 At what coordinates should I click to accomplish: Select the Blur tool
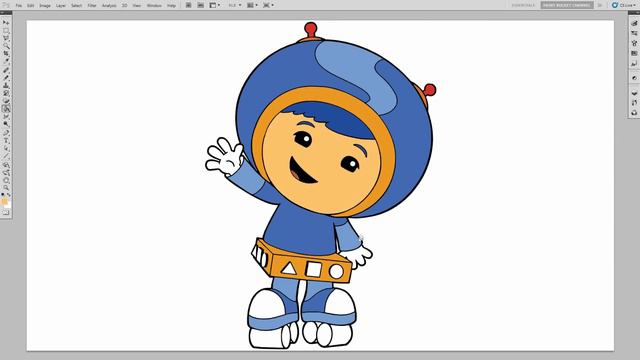[x=6, y=117]
